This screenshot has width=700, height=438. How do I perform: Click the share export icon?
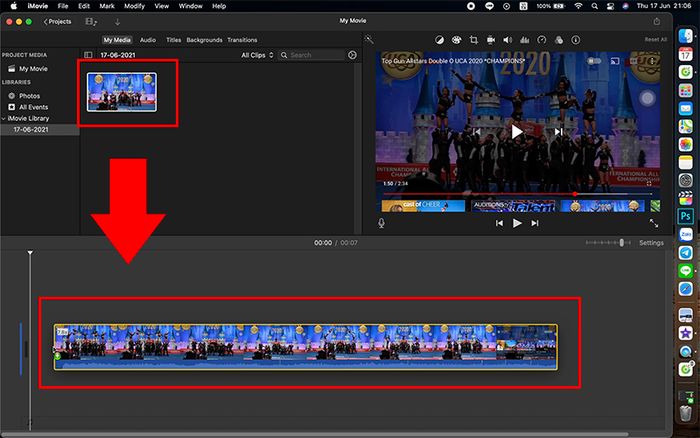tap(657, 21)
